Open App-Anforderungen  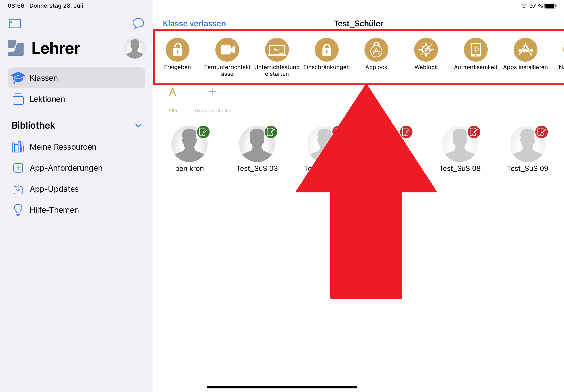76,168
